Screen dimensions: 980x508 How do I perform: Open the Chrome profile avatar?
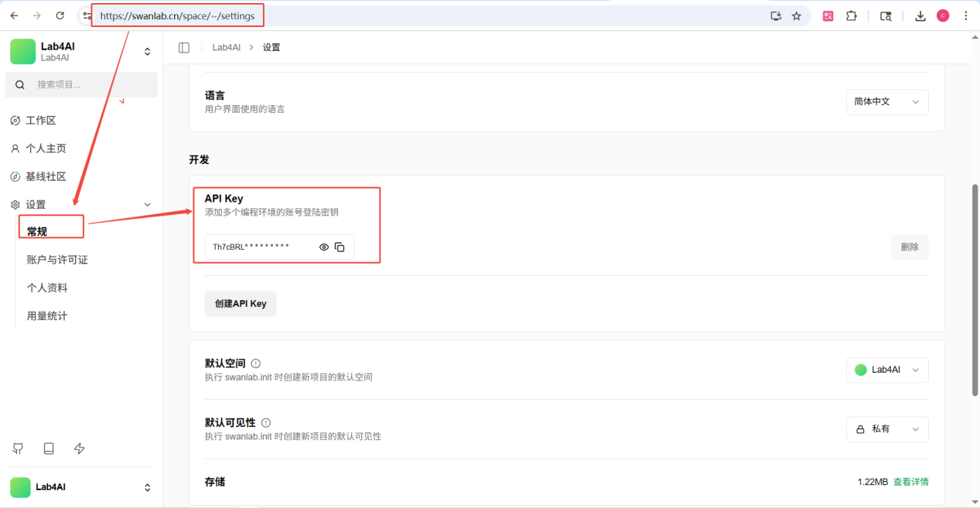coord(943,15)
